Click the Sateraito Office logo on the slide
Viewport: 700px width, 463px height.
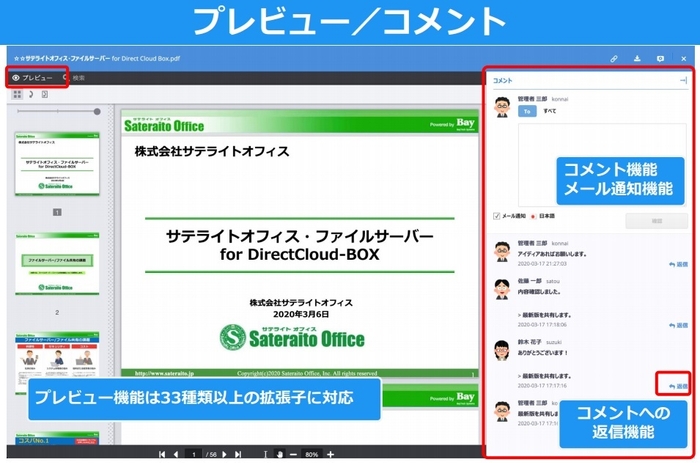292,338
